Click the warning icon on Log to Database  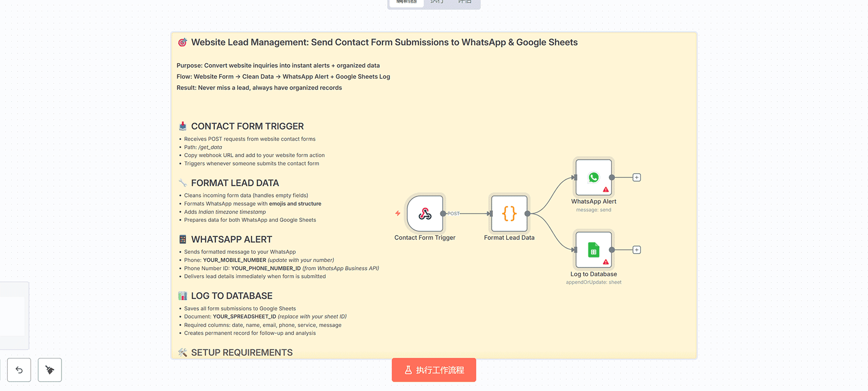[x=606, y=262]
